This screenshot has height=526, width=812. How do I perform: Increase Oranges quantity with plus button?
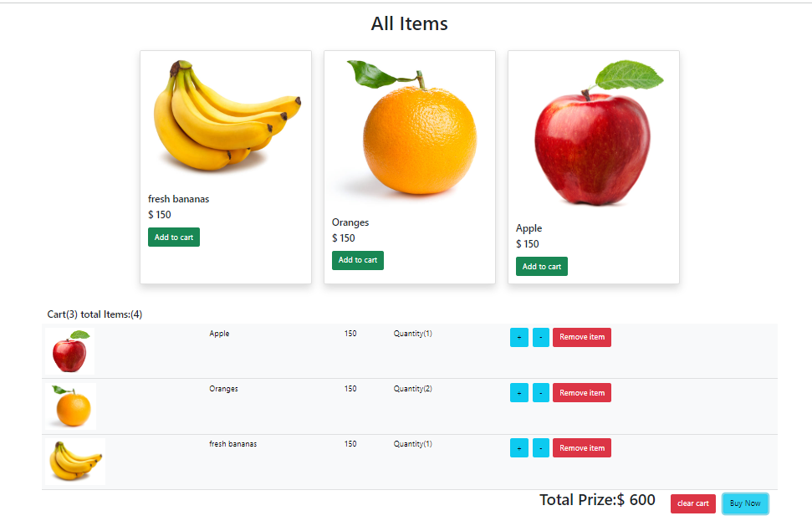[519, 393]
